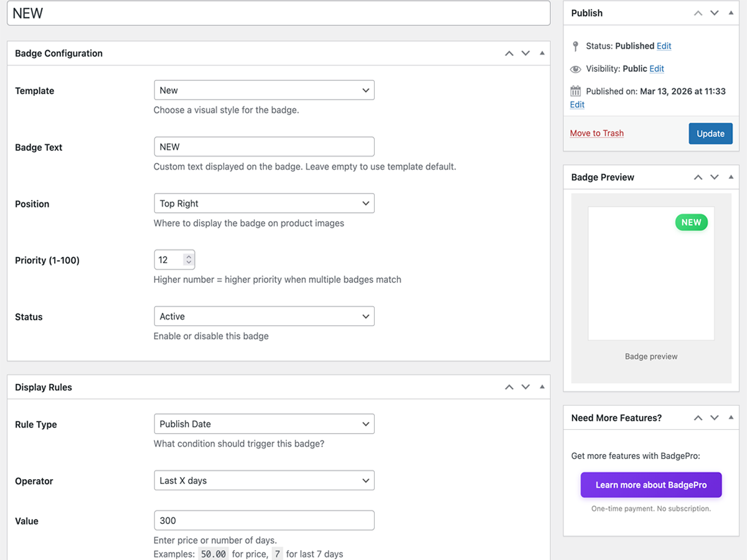The height and width of the screenshot is (560, 747).
Task: Click the up chevron on Badge Configuration panel
Action: [x=509, y=53]
